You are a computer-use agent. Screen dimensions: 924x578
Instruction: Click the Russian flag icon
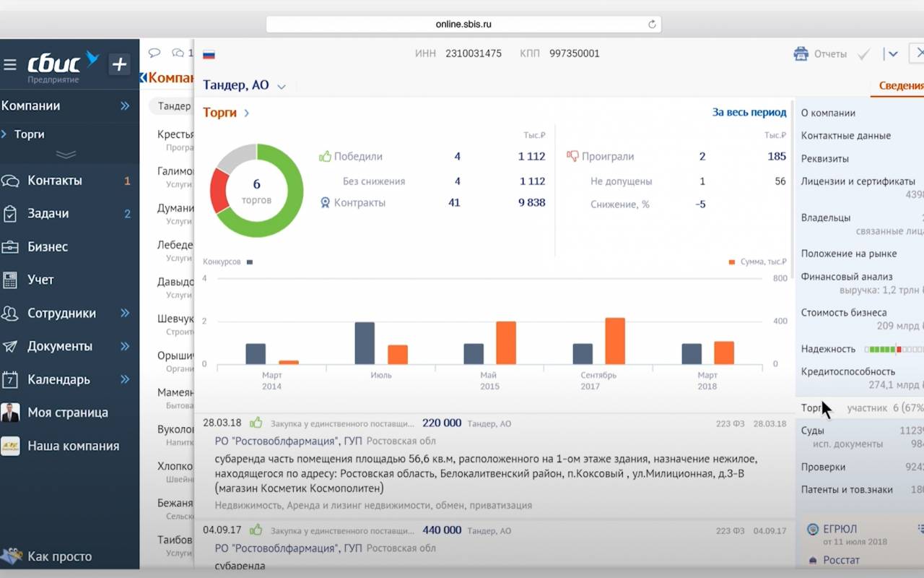pyautogui.click(x=209, y=54)
